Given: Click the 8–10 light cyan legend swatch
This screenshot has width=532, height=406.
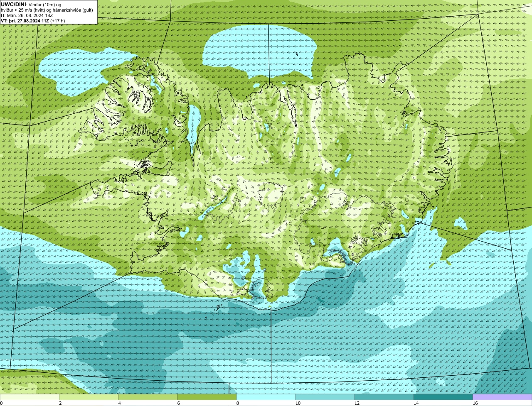Looking at the screenshot, I should click(266, 397).
